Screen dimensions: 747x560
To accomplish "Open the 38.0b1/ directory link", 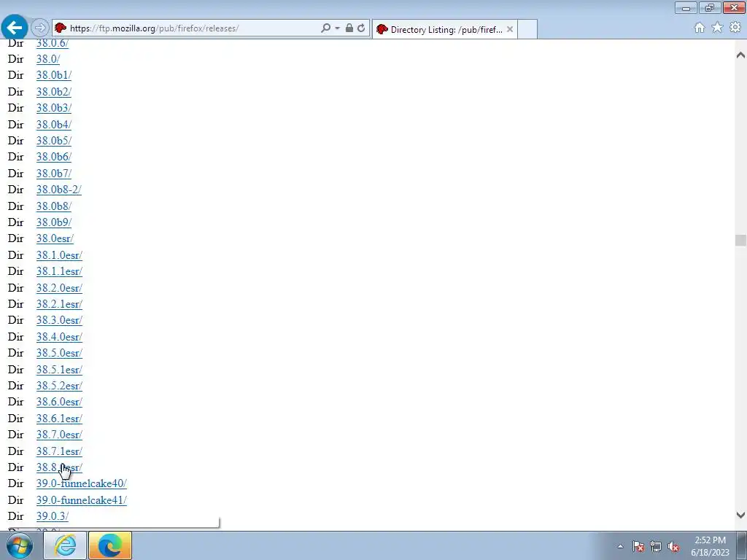I will point(54,75).
